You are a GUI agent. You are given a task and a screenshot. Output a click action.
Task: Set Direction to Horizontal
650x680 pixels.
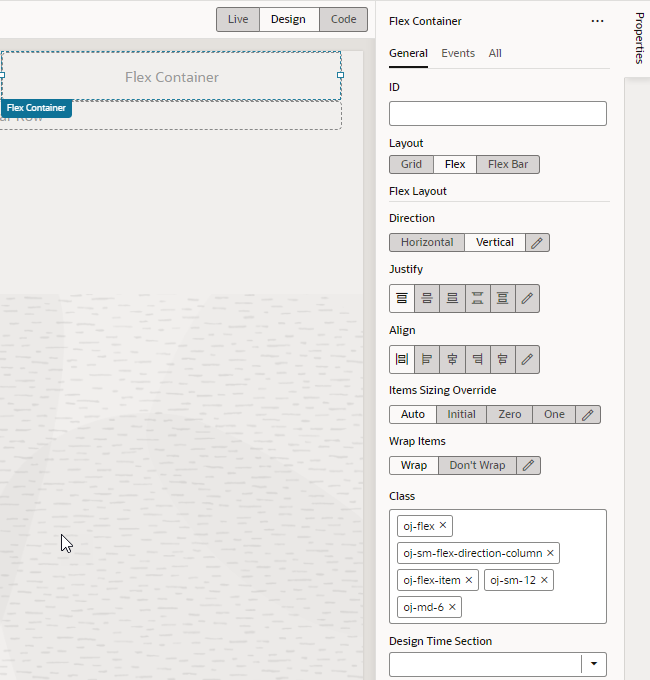coord(427,242)
